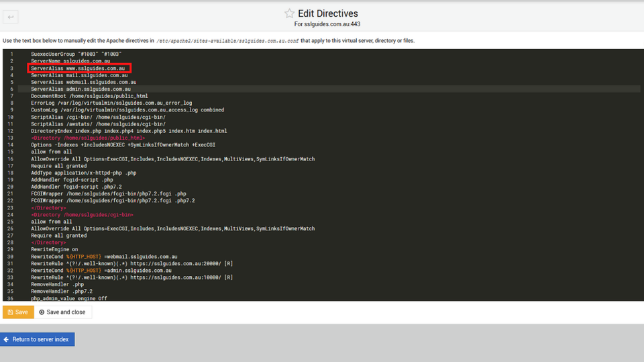644x362 pixels.
Task: Click the Save and close button
Action: pos(62,312)
